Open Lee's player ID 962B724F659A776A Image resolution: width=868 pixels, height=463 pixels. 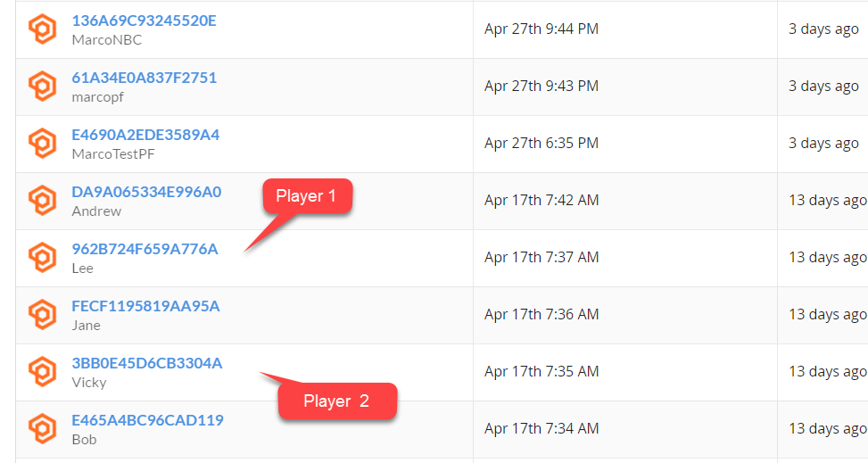pyautogui.click(x=145, y=249)
